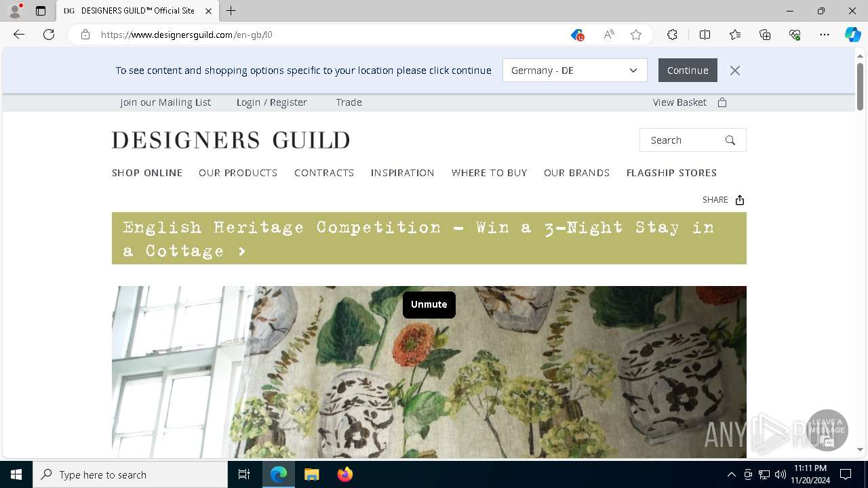Viewport: 868px width, 488px height.
Task: Expand the Germany - DE country dropdown
Action: pos(575,70)
